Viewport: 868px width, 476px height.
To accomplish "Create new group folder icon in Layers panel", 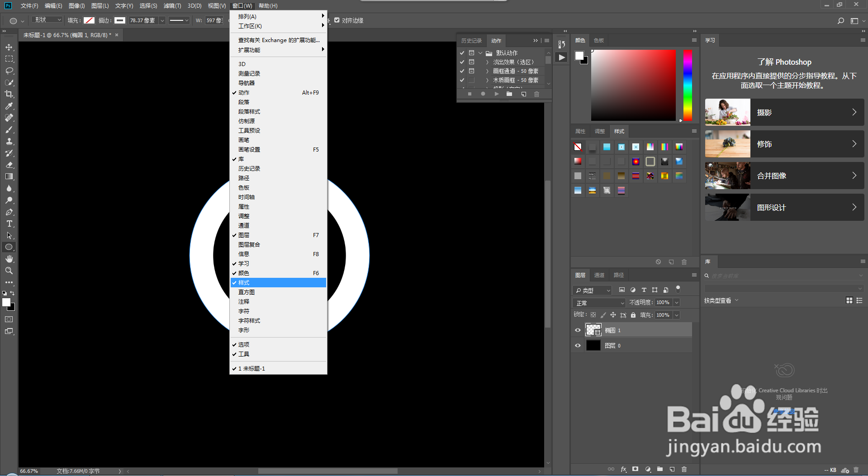I will click(x=660, y=469).
